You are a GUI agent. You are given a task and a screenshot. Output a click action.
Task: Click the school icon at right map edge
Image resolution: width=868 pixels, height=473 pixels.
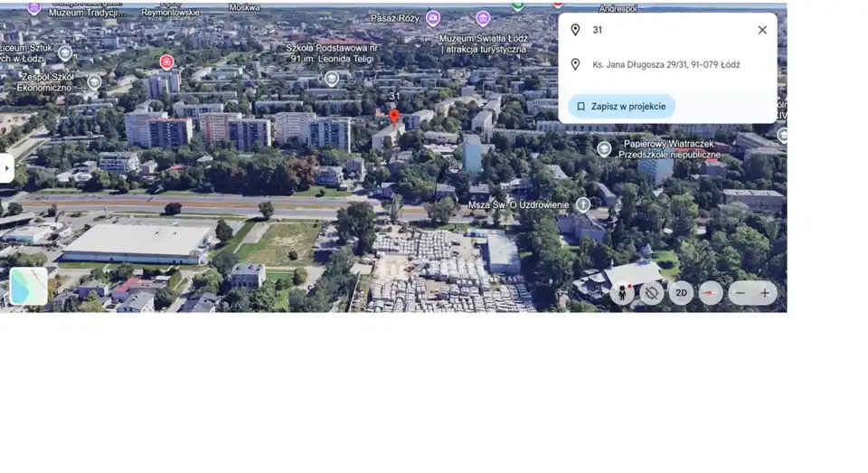click(x=782, y=135)
